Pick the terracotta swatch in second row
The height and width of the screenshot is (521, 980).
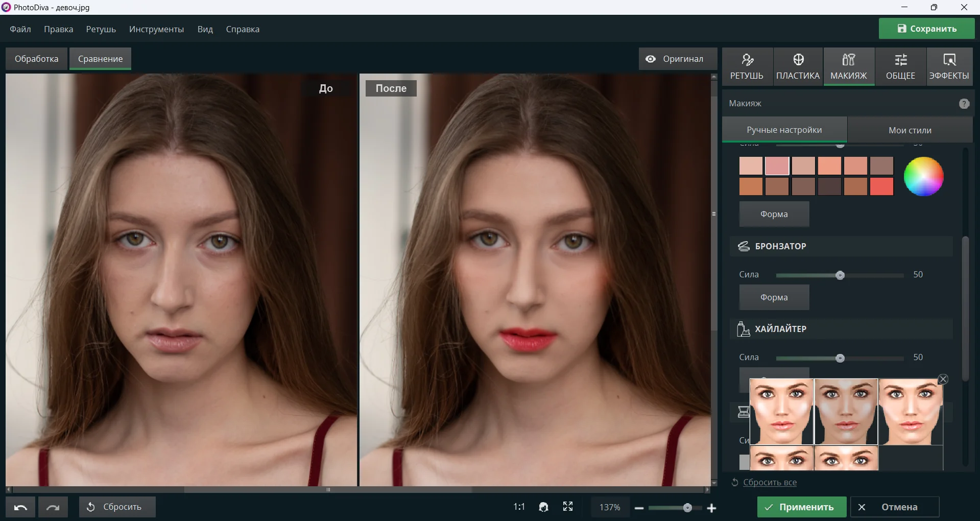click(x=751, y=186)
